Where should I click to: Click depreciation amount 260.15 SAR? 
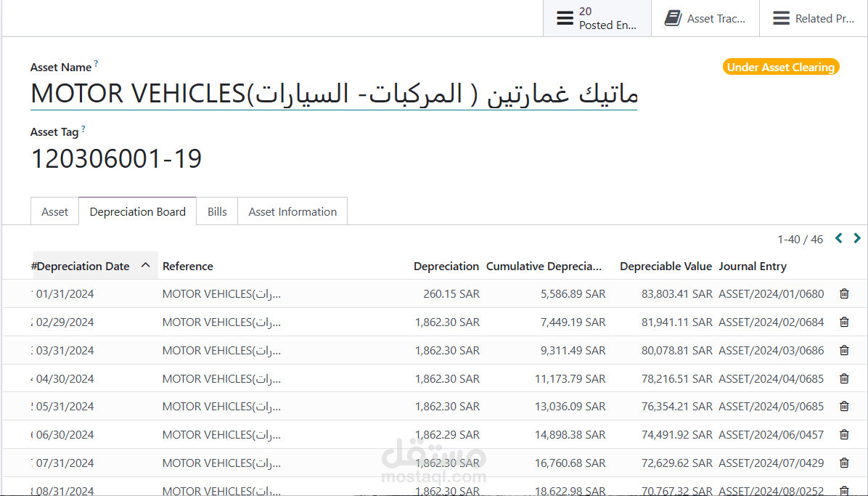(451, 293)
